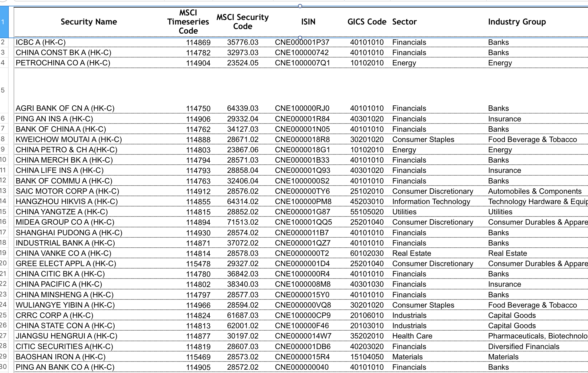The width and height of the screenshot is (588, 373).
Task: Select the KWEICHOW MOUTAI A (HK-C) cell
Action: [69, 140]
